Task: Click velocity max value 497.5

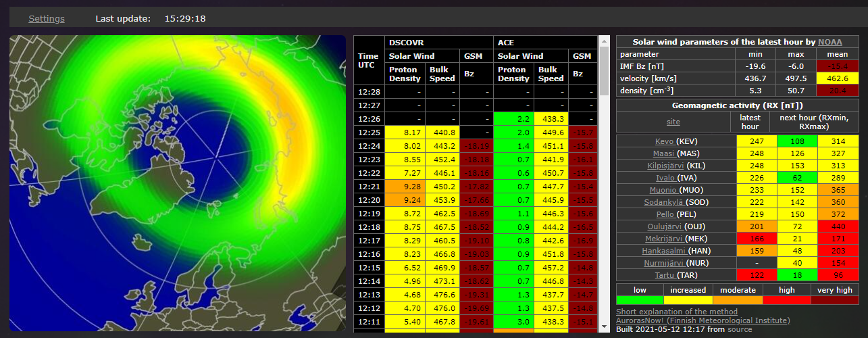Action: [796, 78]
